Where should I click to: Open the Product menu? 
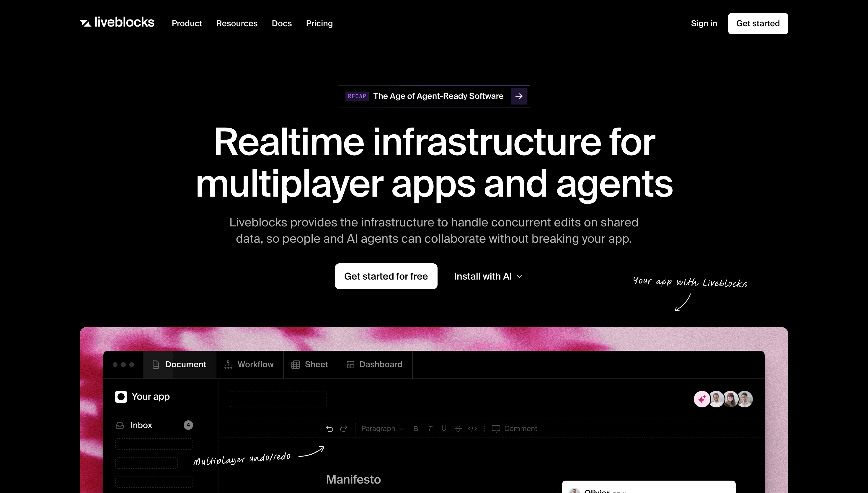coord(187,23)
